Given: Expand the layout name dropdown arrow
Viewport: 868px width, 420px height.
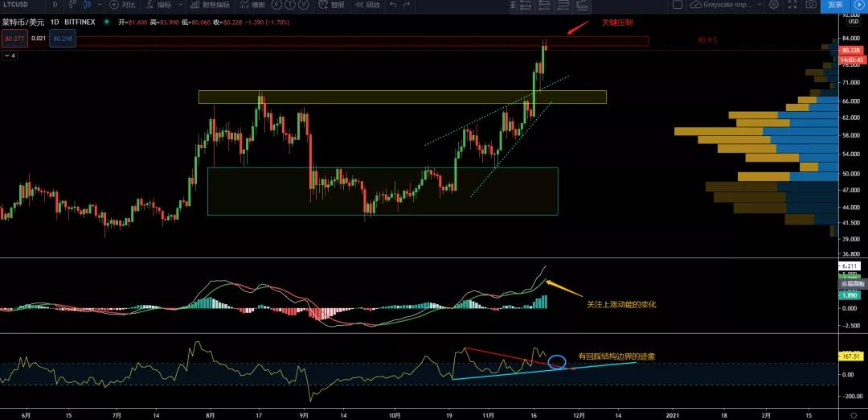Looking at the screenshot, I should coord(759,5).
